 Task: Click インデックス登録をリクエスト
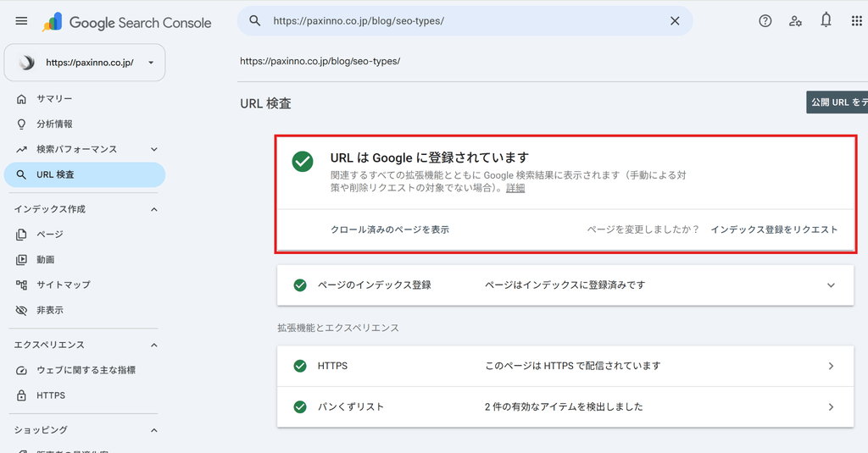(x=774, y=229)
